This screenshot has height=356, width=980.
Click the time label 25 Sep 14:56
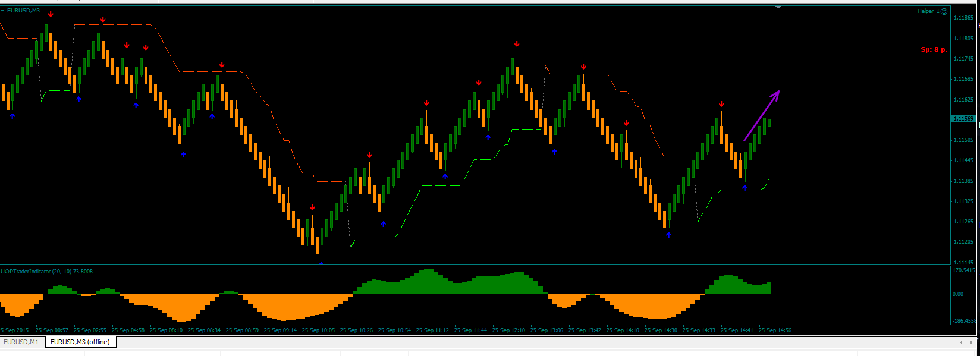click(775, 330)
